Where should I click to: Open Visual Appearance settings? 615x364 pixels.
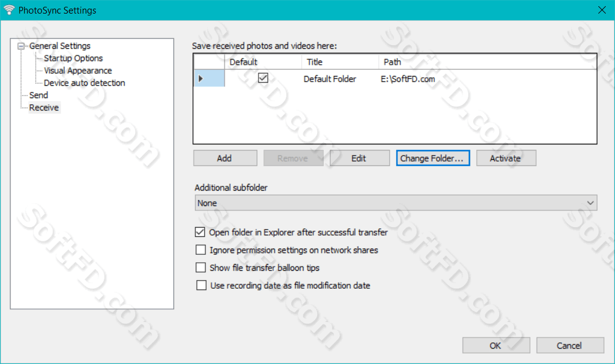(78, 70)
